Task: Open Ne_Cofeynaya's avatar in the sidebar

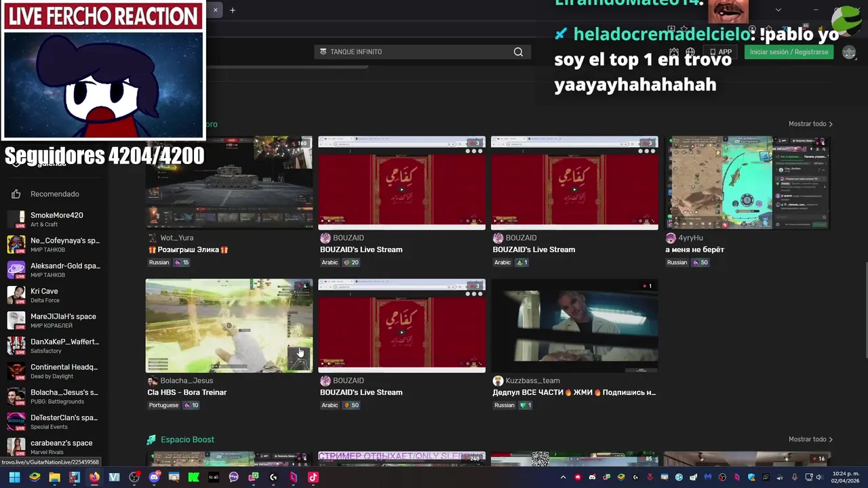Action: tap(16, 244)
